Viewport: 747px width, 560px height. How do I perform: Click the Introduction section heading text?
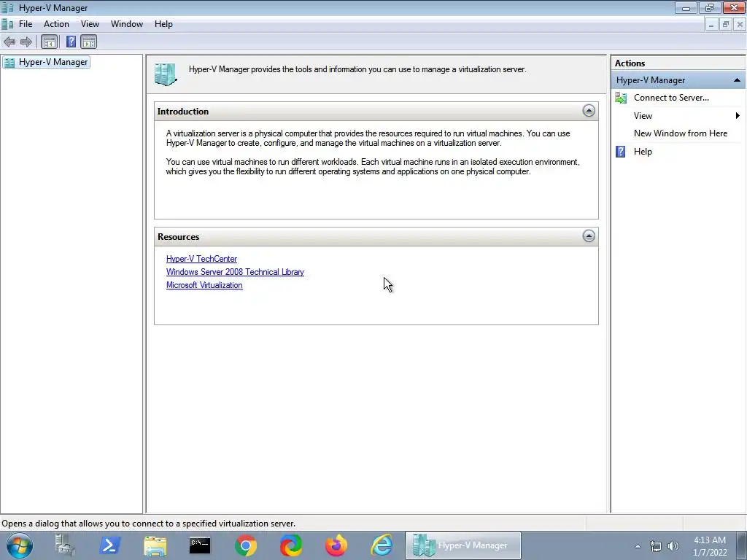[183, 112]
